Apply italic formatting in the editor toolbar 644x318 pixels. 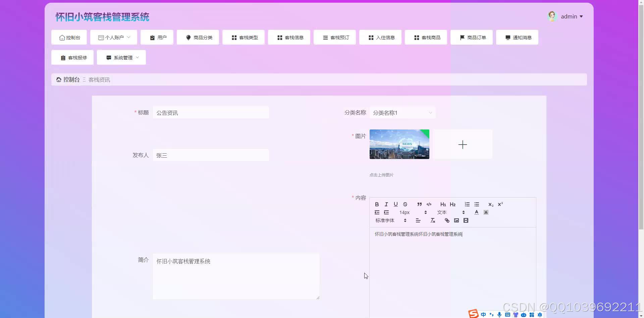coord(386,204)
